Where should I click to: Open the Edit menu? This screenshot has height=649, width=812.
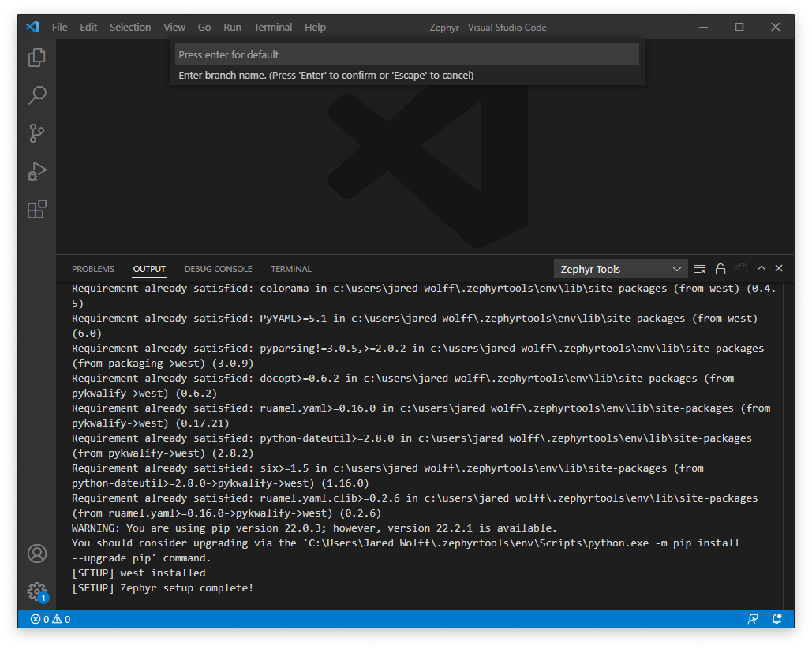coord(88,28)
